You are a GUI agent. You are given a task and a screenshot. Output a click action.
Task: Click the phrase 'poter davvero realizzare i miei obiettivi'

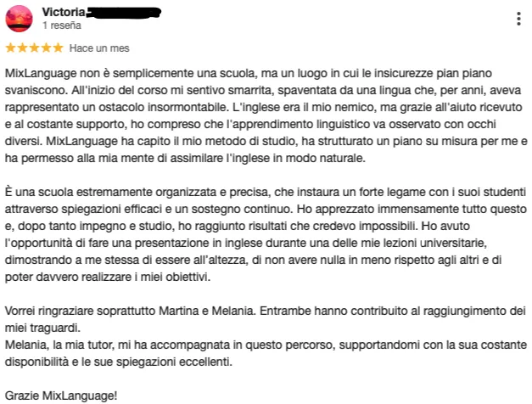[x=108, y=277]
